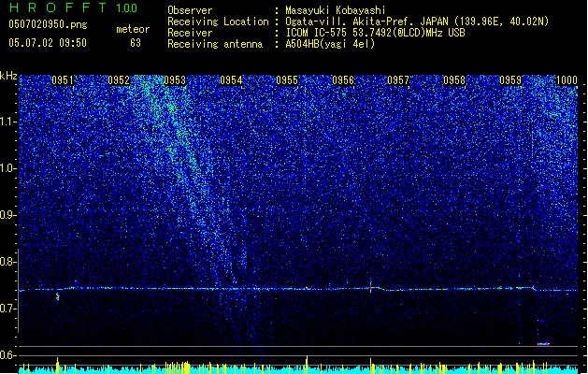Select antenna value A504HB(yagi 4el)
Viewport: 588px width, 374px height.
(330, 44)
